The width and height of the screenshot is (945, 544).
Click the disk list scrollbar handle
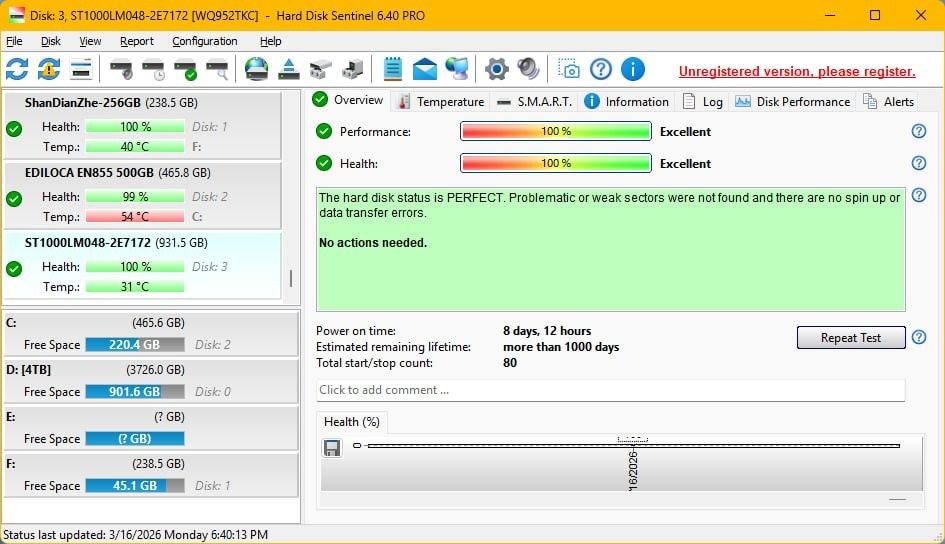(290, 278)
